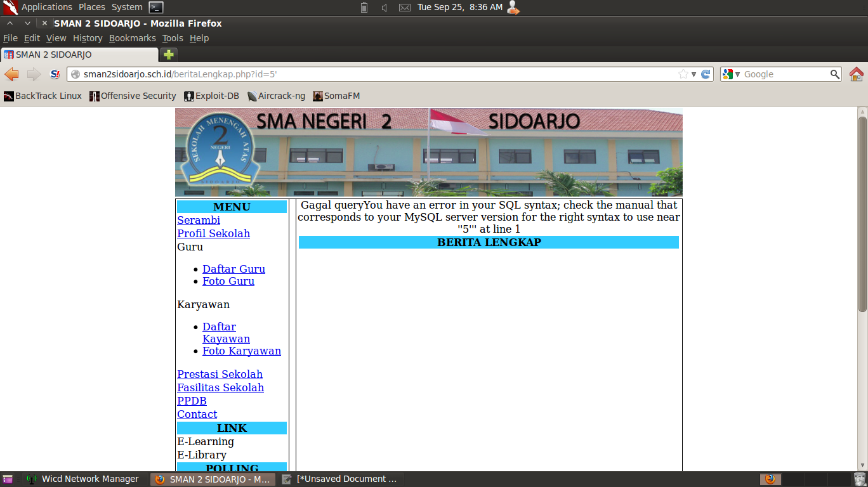868x487 pixels.
Task: Open the Offensive Security bookmark
Action: (132, 96)
